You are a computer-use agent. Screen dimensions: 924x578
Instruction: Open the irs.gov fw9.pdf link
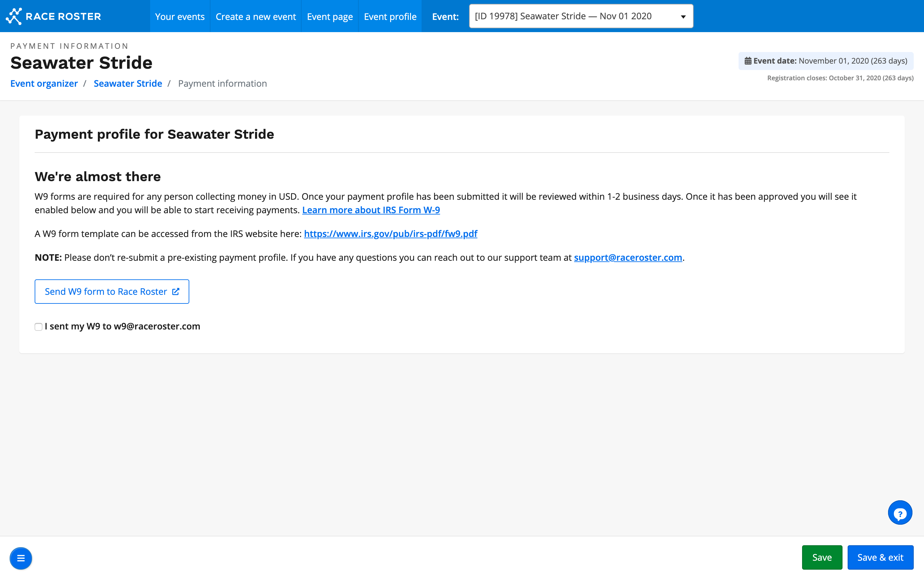click(390, 233)
